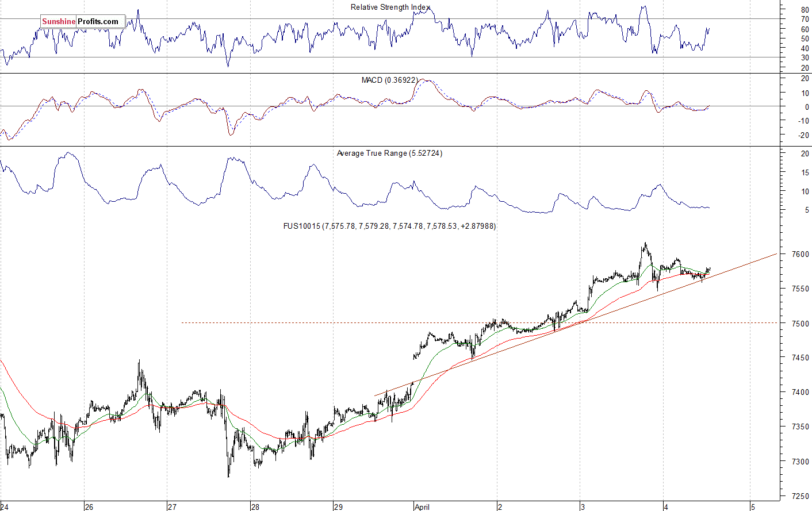This screenshot has width=812, height=511.
Task: Select the FUS10015 price data header
Action: tap(389, 226)
